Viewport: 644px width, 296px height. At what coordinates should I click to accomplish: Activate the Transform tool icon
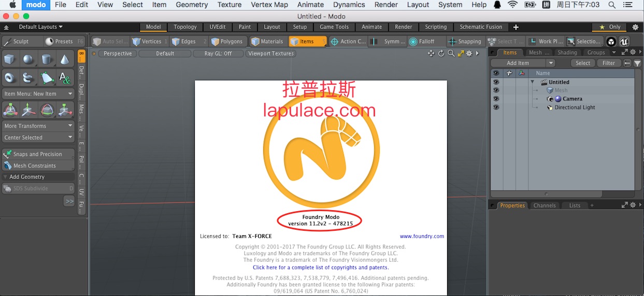tap(9, 110)
